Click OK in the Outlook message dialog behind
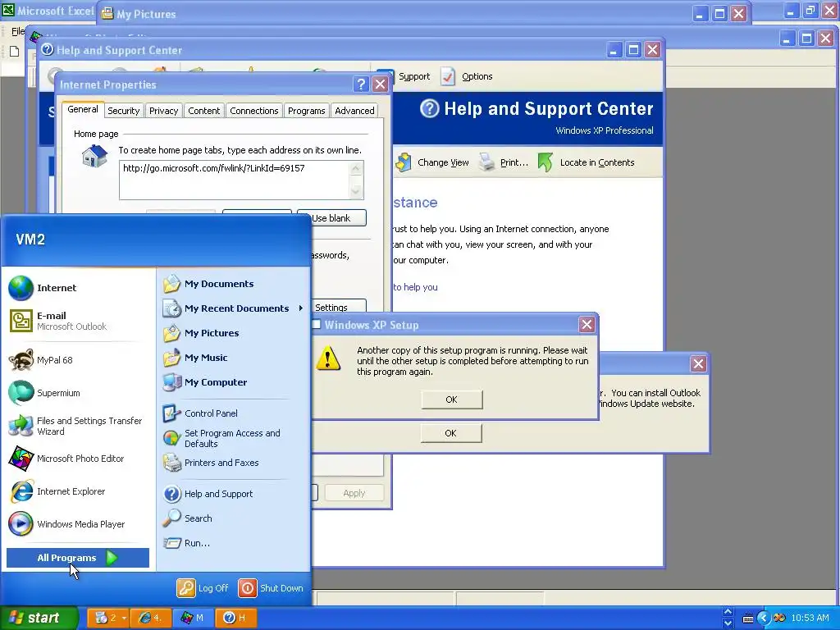840x630 pixels. (x=451, y=433)
